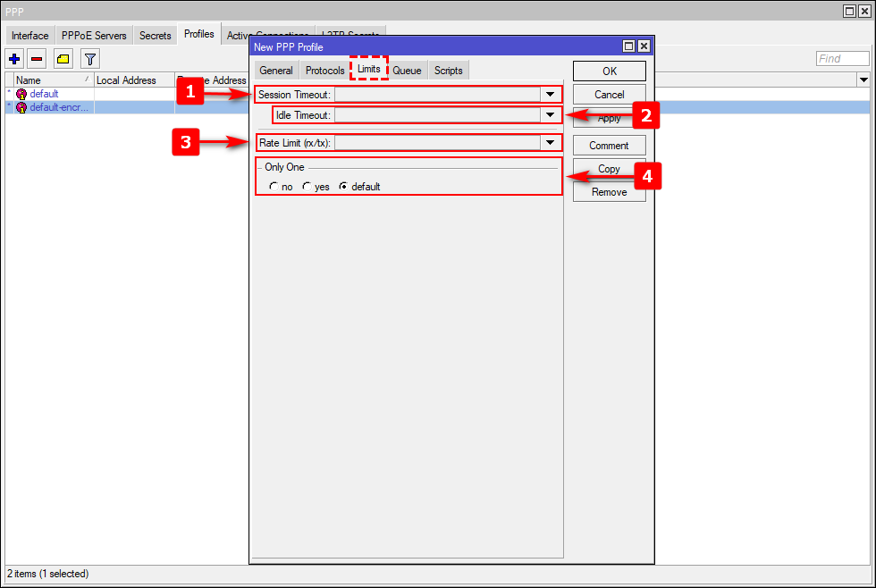Click the Name column header
Viewport: 876px width, 588px height.
[49, 80]
